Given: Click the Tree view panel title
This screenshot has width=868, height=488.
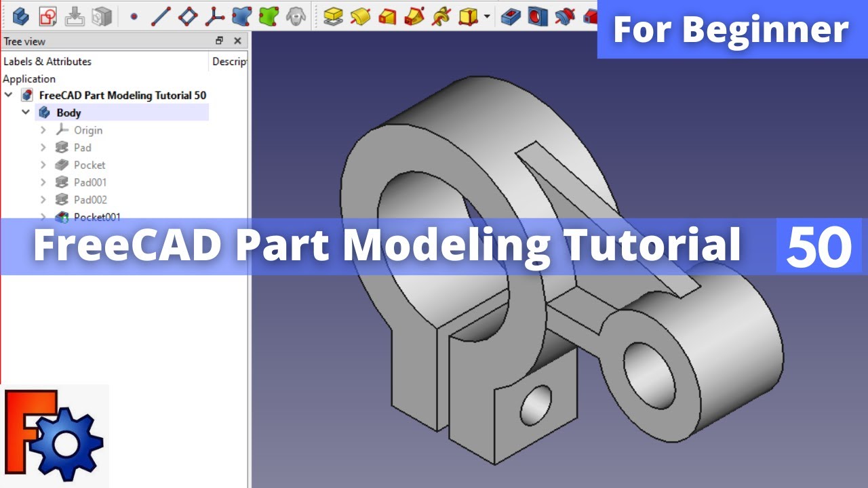Looking at the screenshot, I should 24,41.
